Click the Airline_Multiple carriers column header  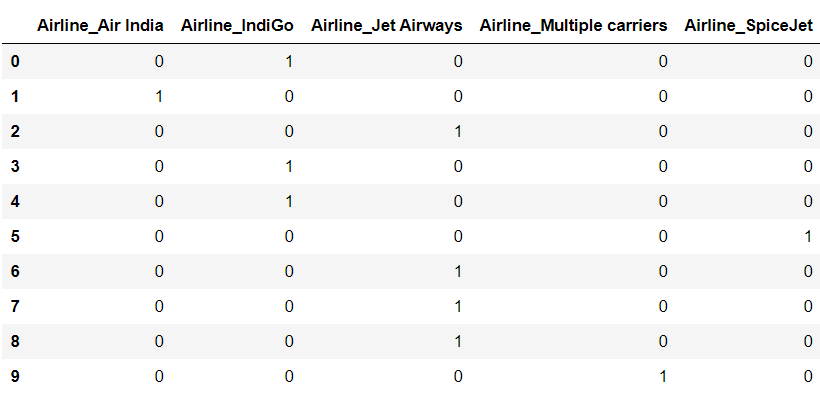(573, 26)
